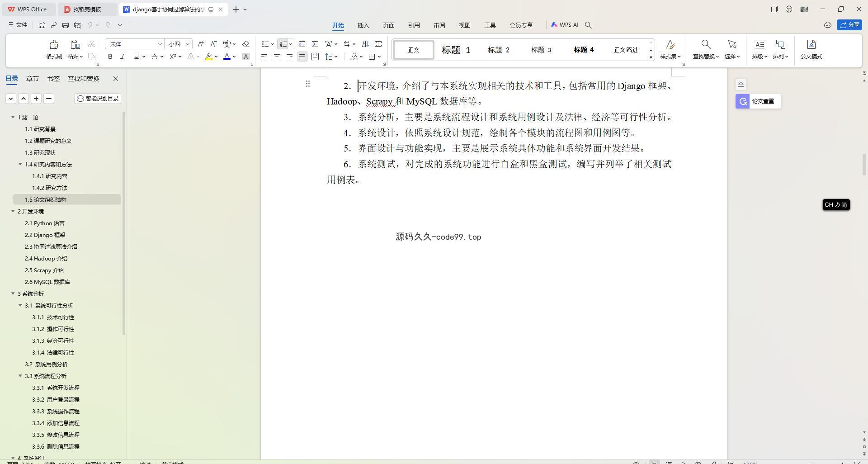Increase font size with A+ icon
The width and height of the screenshot is (868, 464).
coord(201,44)
